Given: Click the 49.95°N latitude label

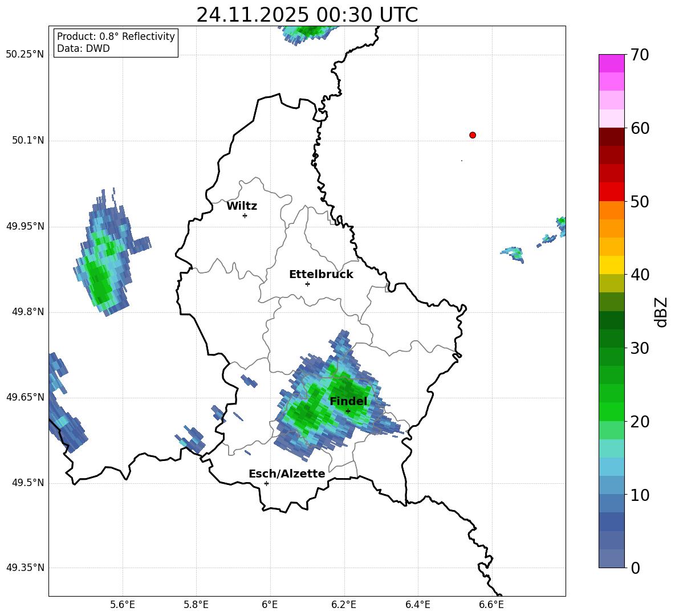Looking at the screenshot, I should coord(25,226).
